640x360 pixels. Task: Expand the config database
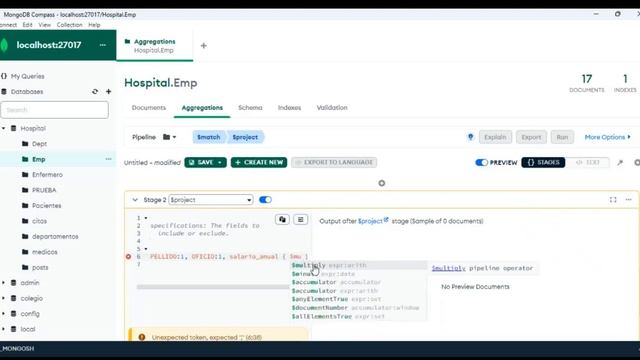[x=4, y=313]
